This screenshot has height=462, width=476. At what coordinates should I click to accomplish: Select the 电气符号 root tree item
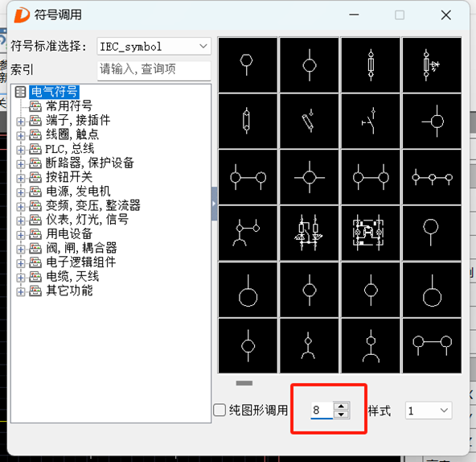[55, 92]
